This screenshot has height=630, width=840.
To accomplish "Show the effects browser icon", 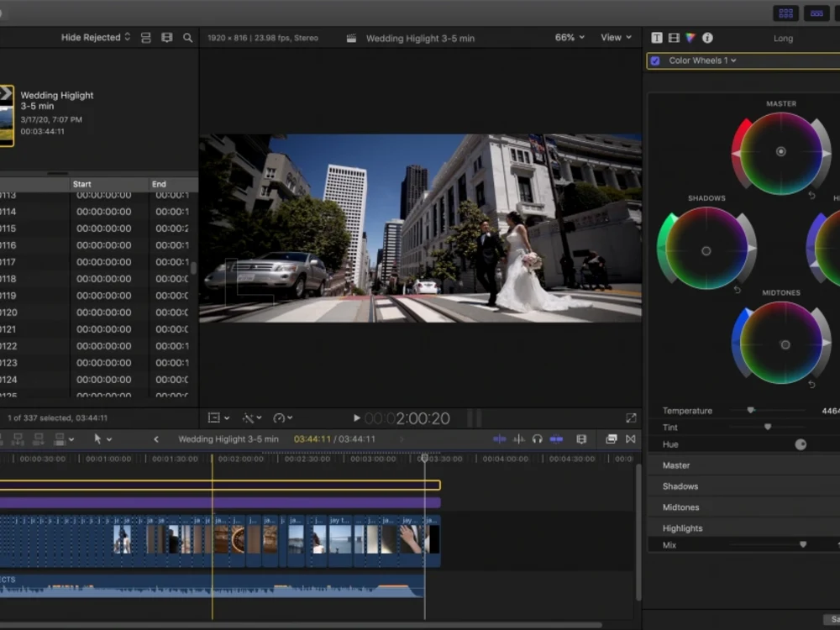I will (x=612, y=439).
